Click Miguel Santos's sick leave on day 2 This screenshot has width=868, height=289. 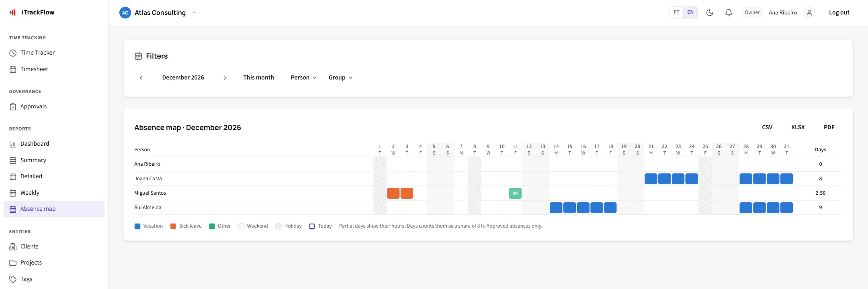pos(393,193)
